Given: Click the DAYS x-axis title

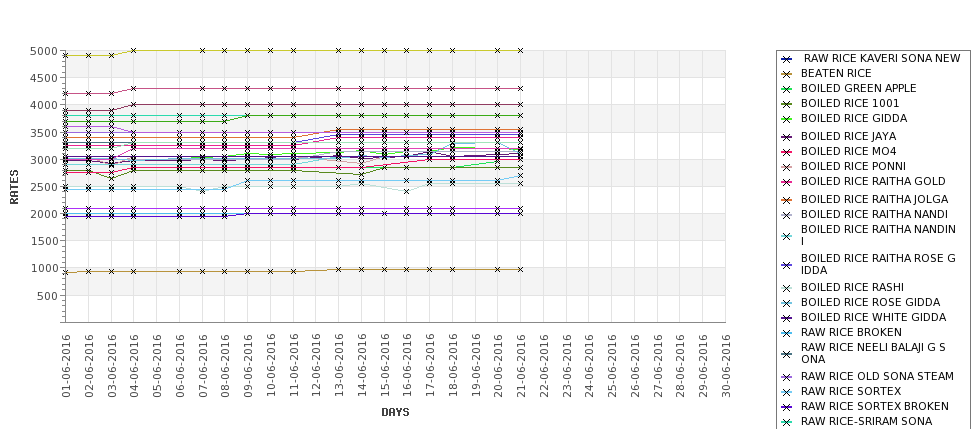Looking at the screenshot, I should [395, 412].
